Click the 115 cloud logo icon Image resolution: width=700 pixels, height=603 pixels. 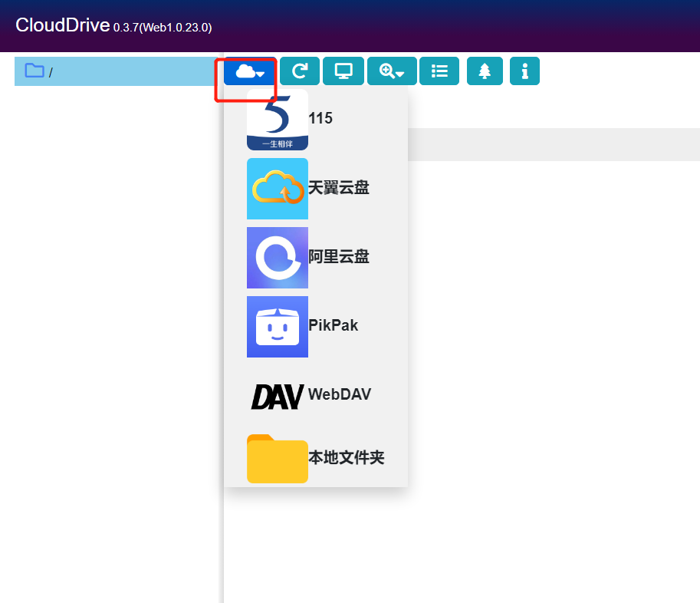(278, 120)
